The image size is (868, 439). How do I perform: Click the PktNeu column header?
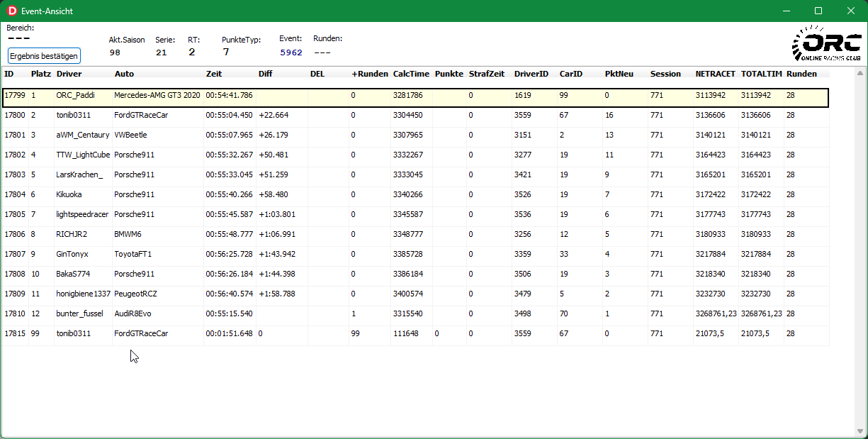click(618, 74)
